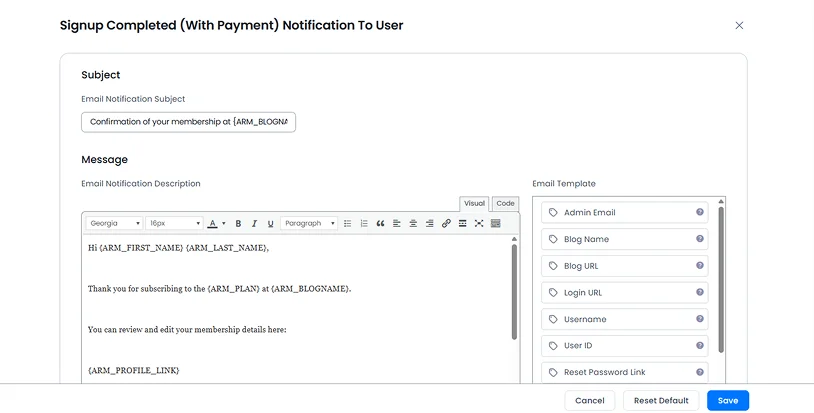Image resolution: width=814 pixels, height=413 pixels.
Task: Insert Read More tag icon
Action: point(463,224)
